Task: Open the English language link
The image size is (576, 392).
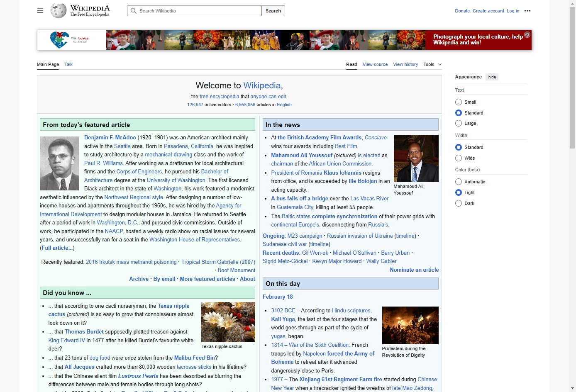Action: [284, 105]
